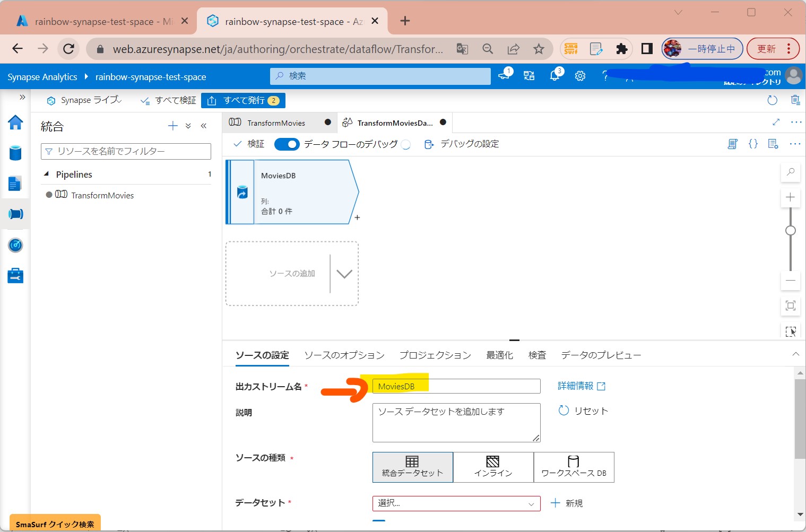Screen dimensions: 806x532
Task: Open the 検査 tab
Action: coord(537,355)
